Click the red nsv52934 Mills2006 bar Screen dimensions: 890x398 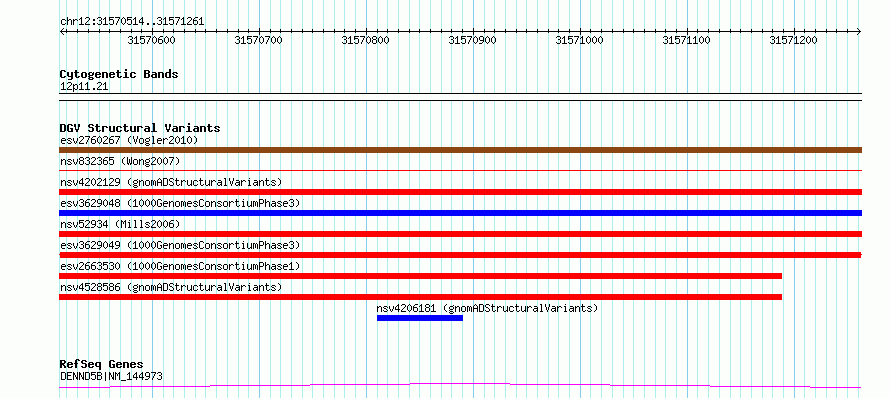pos(460,234)
